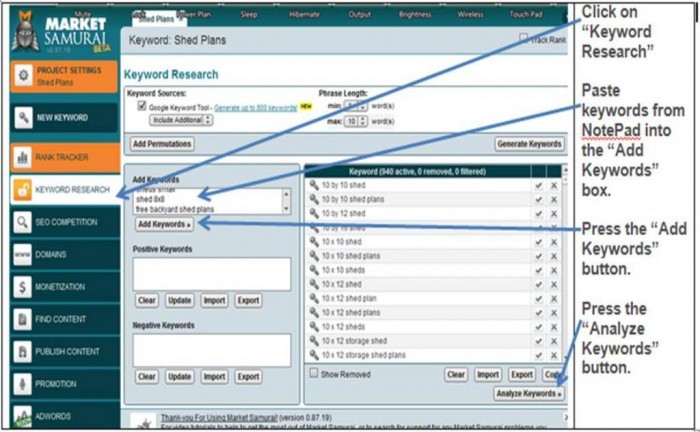Select the Keyword Research lock icon
The image size is (700, 432).
[x=22, y=190]
